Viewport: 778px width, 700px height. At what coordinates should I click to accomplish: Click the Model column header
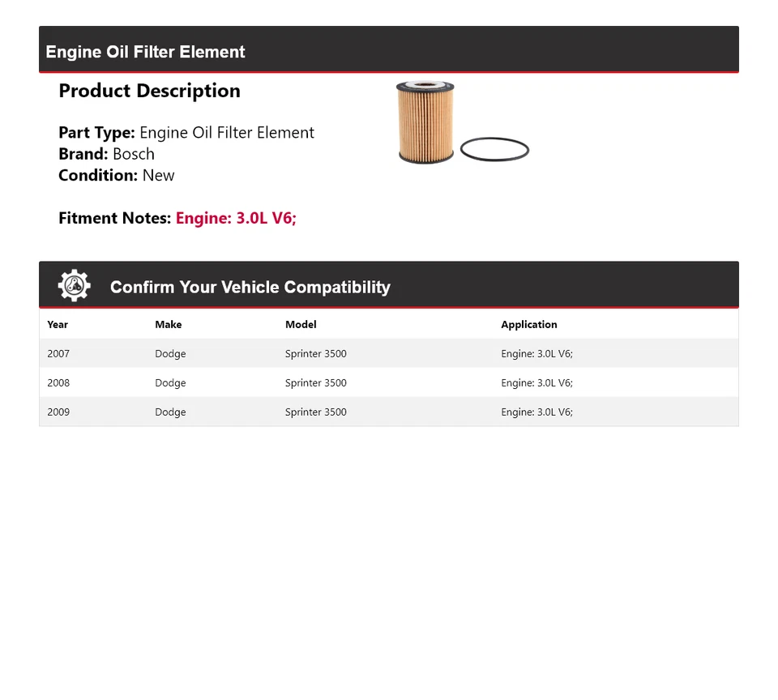pos(301,324)
